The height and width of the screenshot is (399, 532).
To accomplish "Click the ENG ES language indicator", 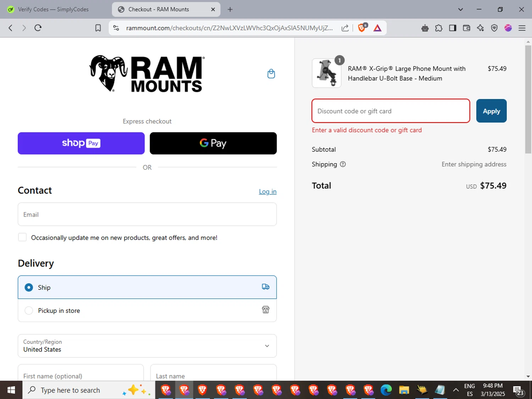I will 469,390.
